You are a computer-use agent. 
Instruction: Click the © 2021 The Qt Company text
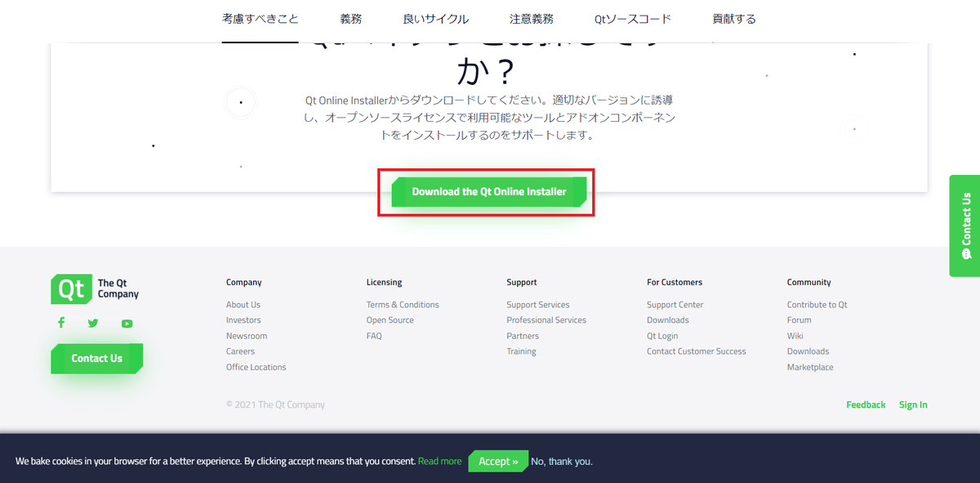275,405
